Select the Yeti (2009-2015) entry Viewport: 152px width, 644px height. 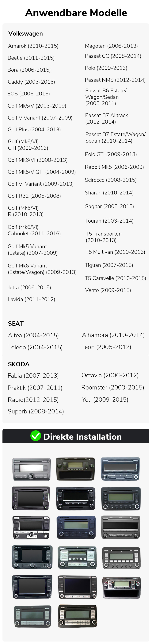point(105,400)
